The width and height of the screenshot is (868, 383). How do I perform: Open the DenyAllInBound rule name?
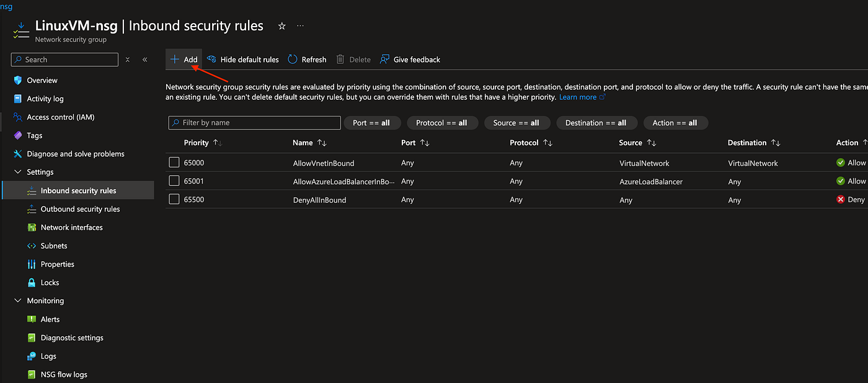pyautogui.click(x=319, y=200)
